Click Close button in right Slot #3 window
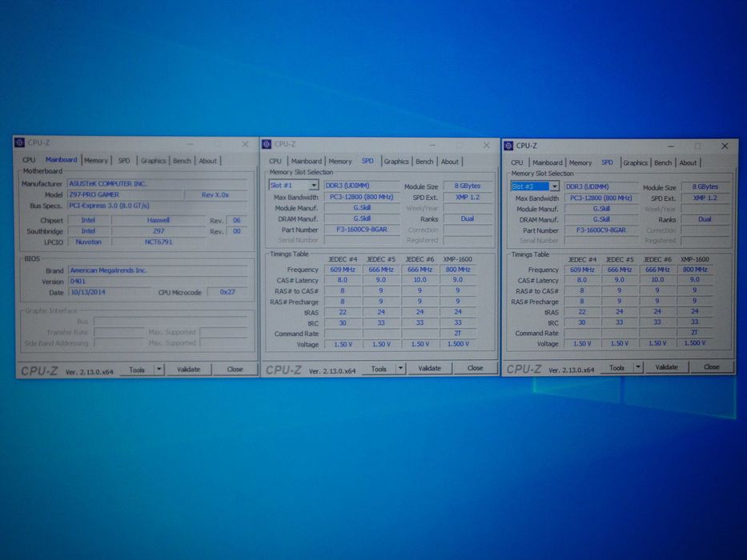 click(712, 366)
